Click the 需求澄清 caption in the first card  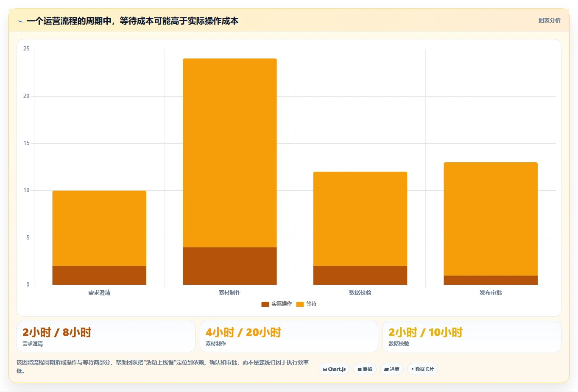pyautogui.click(x=33, y=344)
